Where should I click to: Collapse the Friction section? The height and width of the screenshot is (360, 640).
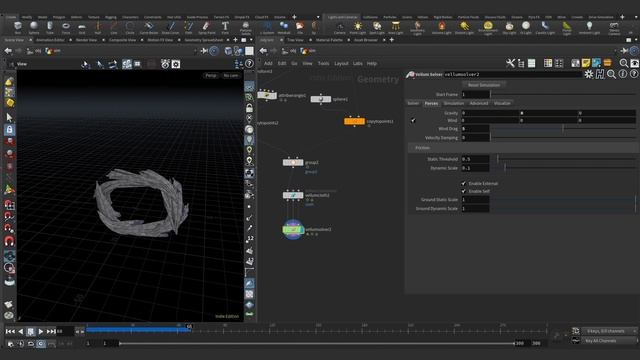522,148
